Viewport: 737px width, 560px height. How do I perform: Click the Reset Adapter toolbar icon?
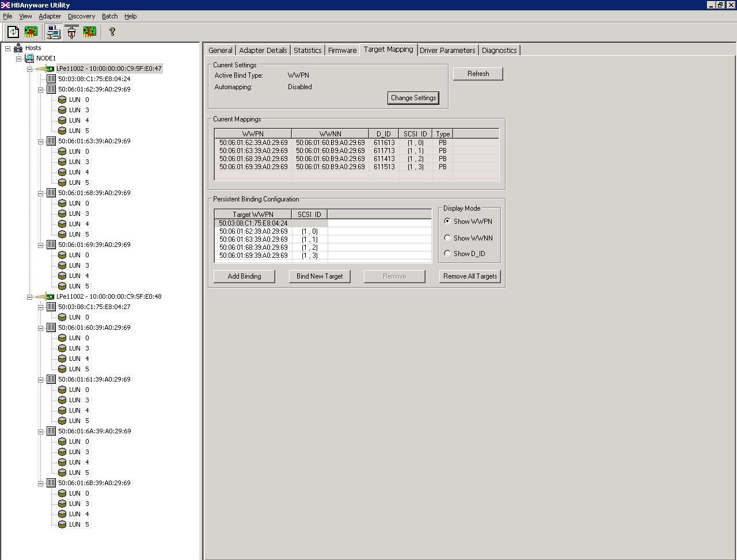tap(31, 32)
